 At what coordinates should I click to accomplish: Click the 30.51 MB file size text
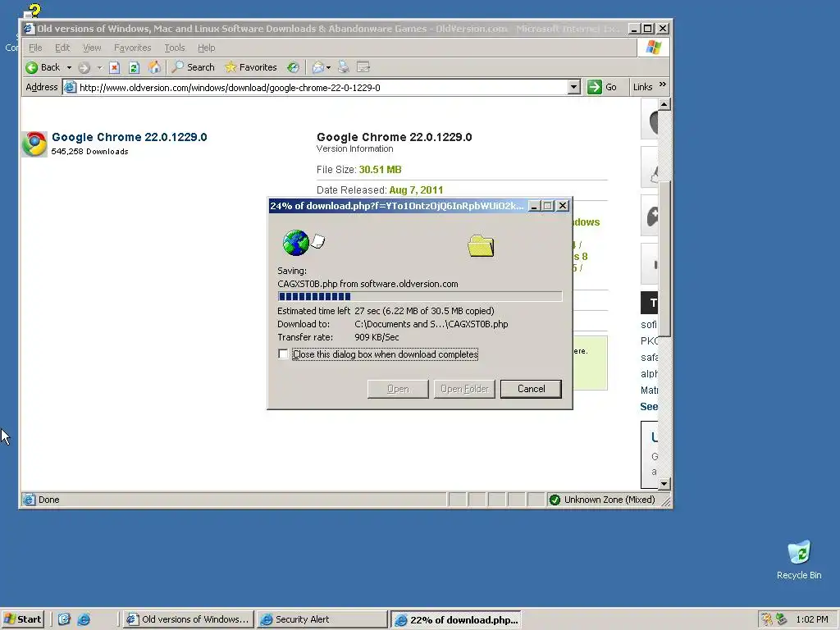click(380, 170)
